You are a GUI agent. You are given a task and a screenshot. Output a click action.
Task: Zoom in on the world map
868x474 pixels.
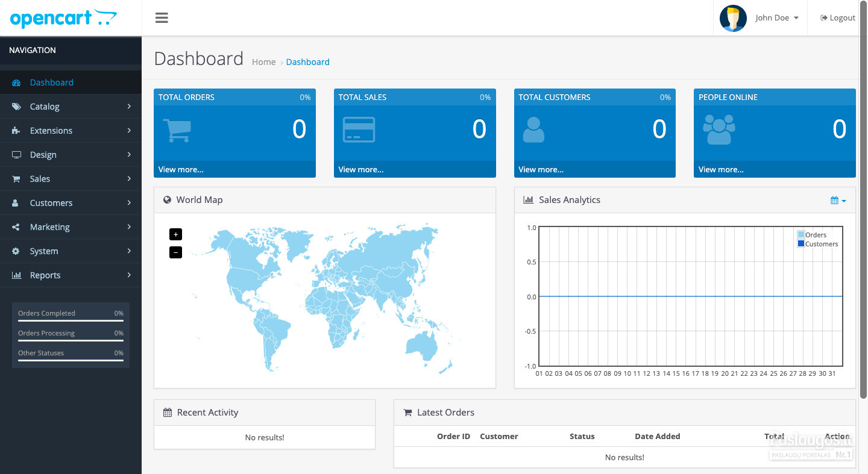click(x=175, y=234)
